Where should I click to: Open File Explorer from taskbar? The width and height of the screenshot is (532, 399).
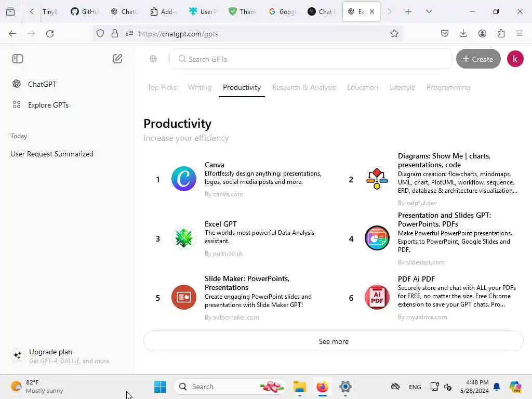[x=299, y=387]
